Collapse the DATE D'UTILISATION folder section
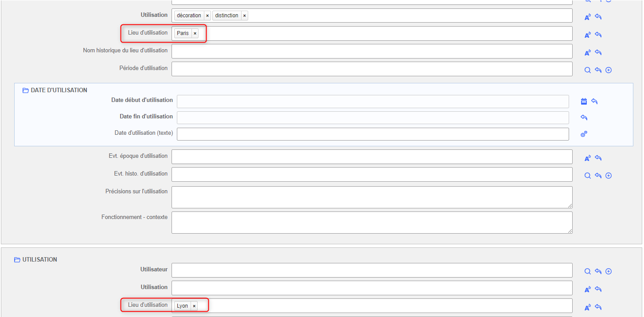 pos(26,90)
